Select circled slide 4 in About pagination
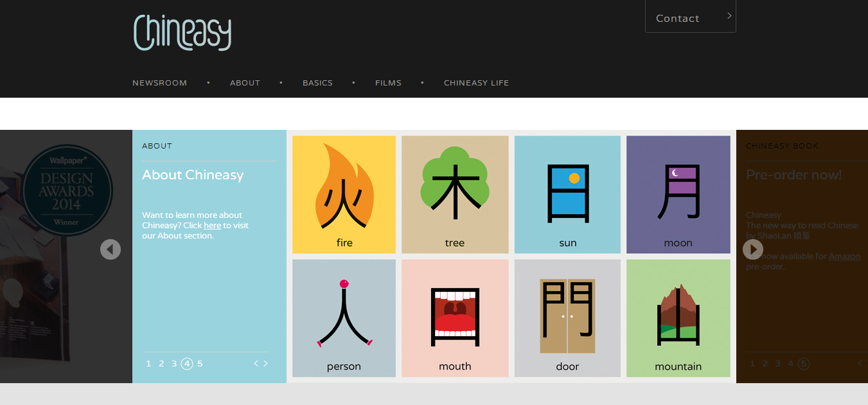Image resolution: width=868 pixels, height=405 pixels. click(187, 364)
